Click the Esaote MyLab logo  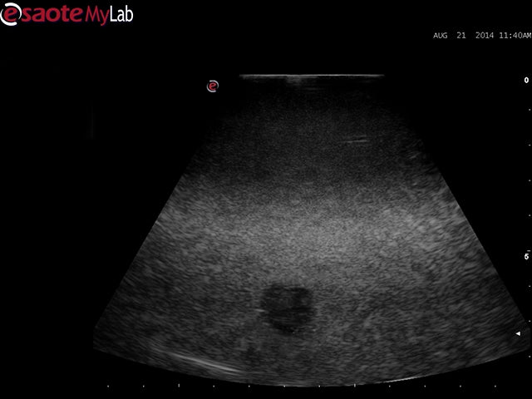66,14
